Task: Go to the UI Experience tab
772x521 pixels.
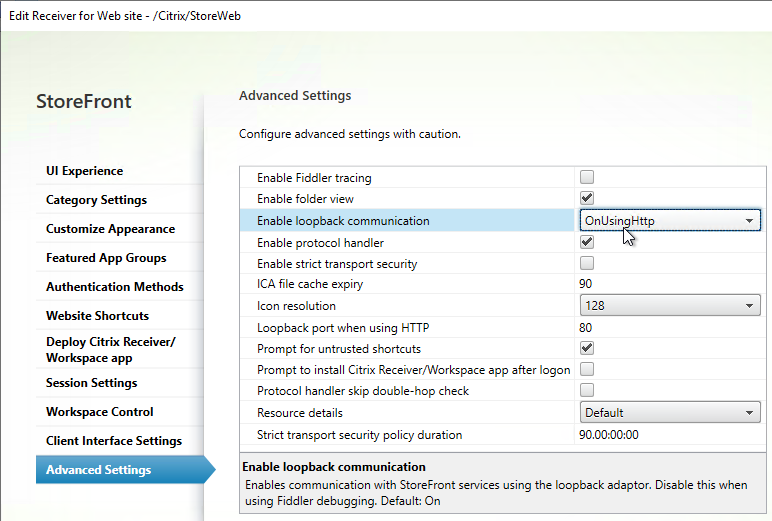Action: 85,171
